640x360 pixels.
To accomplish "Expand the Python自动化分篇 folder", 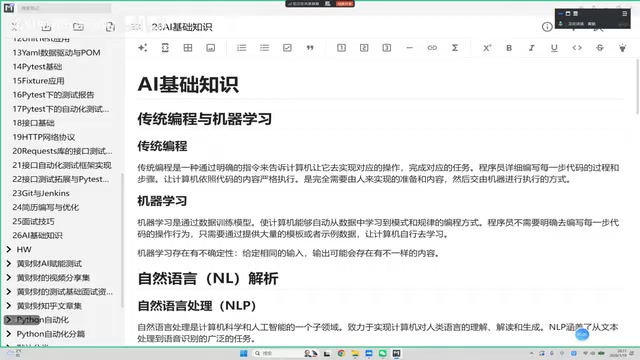I will 9,333.
